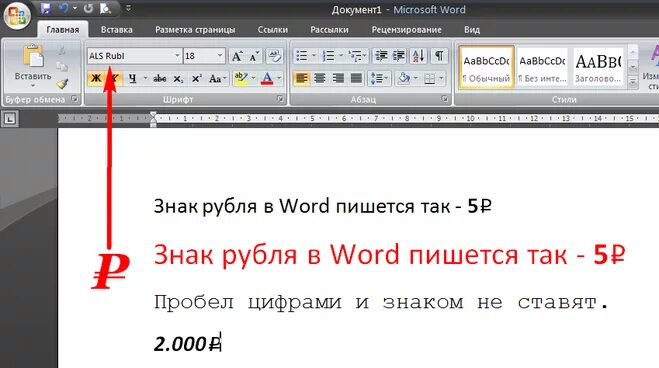The width and height of the screenshot is (659, 368).
Task: Increase the paragraph indent
Action: (399, 56)
